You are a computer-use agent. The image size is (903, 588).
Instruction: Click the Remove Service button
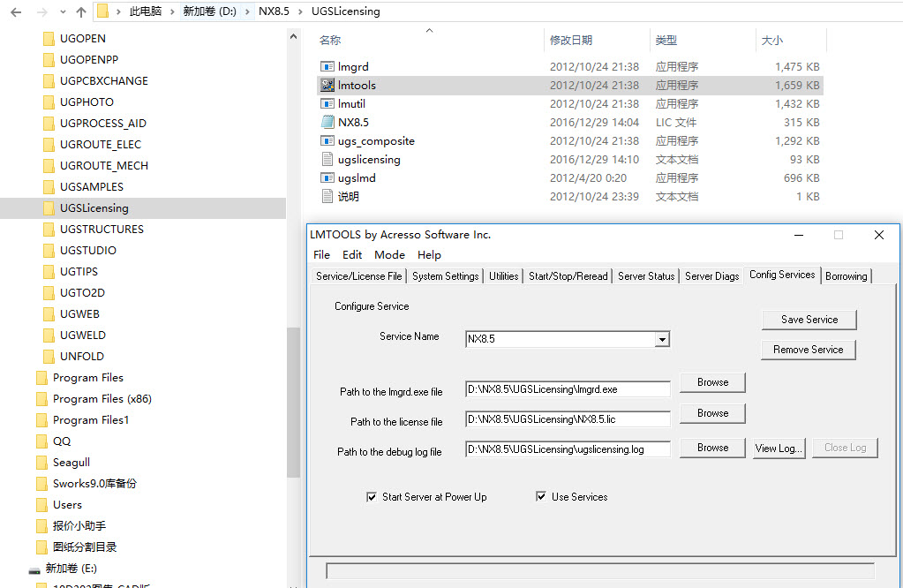click(x=808, y=350)
